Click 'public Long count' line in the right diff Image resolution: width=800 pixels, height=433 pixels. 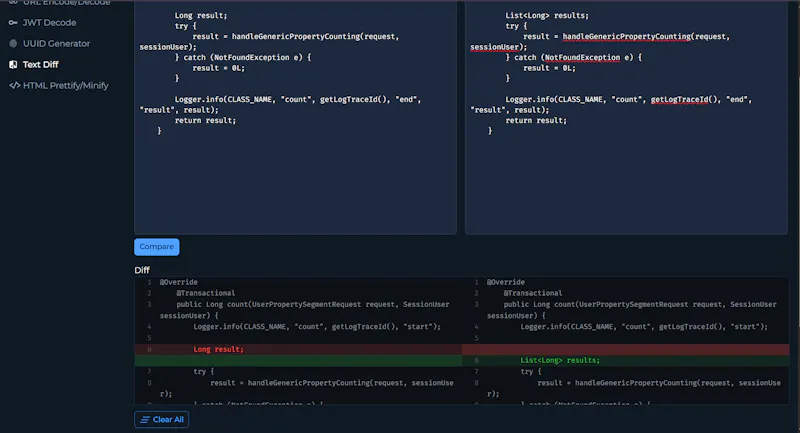click(632, 310)
